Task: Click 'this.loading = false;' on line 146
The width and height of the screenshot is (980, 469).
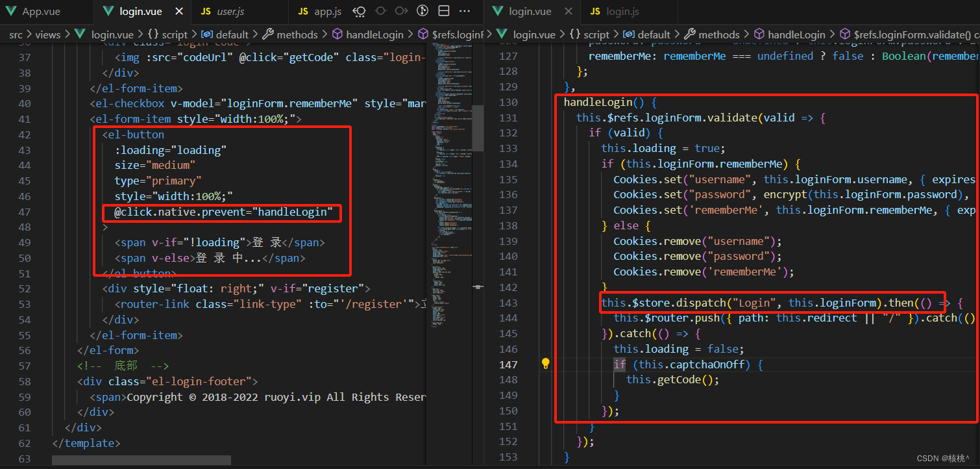Action: [x=679, y=349]
